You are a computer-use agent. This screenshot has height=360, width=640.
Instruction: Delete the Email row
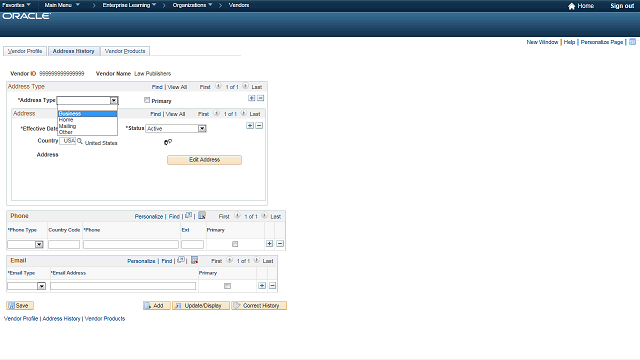272,286
